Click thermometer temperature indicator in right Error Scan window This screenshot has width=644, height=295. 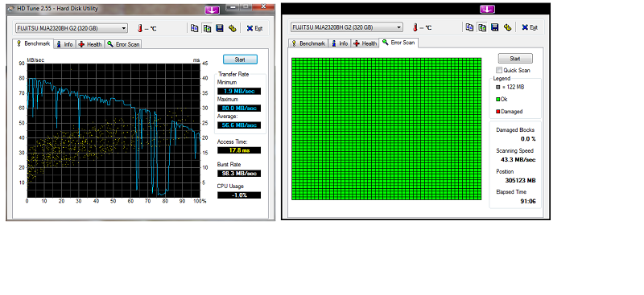pyautogui.click(x=415, y=27)
